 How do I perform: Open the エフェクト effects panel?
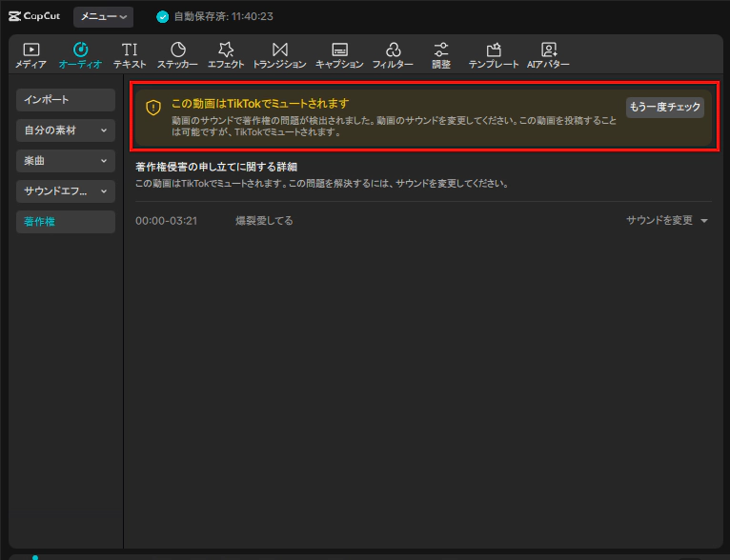click(226, 55)
